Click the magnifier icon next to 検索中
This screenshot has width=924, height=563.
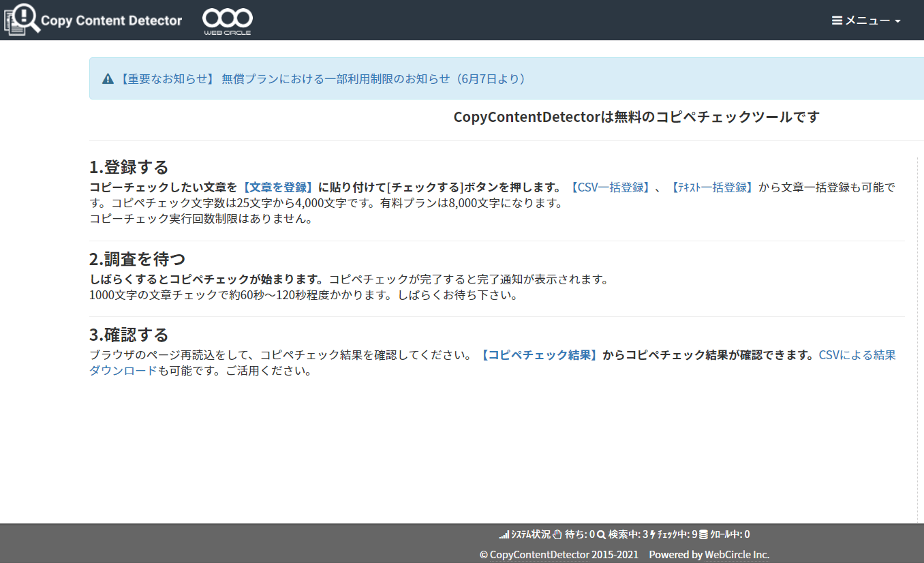[601, 535]
